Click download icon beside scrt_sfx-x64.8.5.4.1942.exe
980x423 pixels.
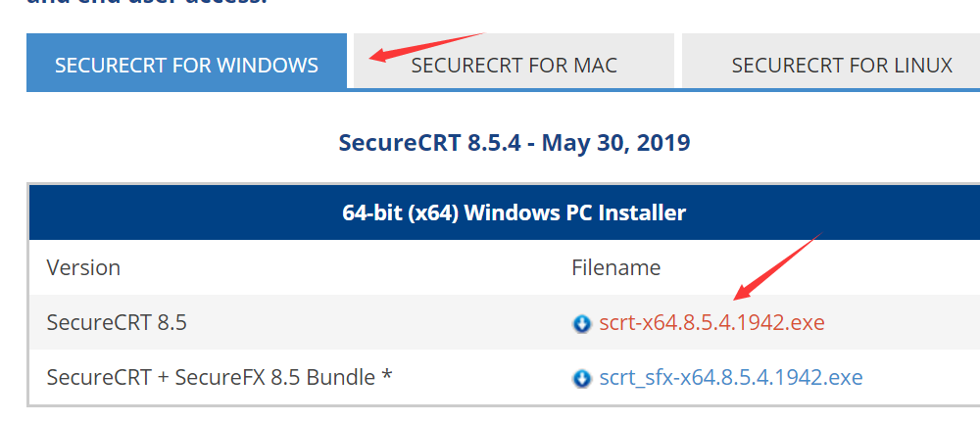[x=581, y=379]
